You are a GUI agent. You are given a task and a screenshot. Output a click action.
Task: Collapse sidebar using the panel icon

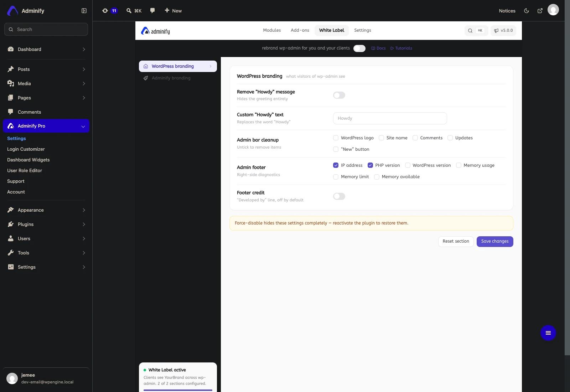click(x=84, y=11)
